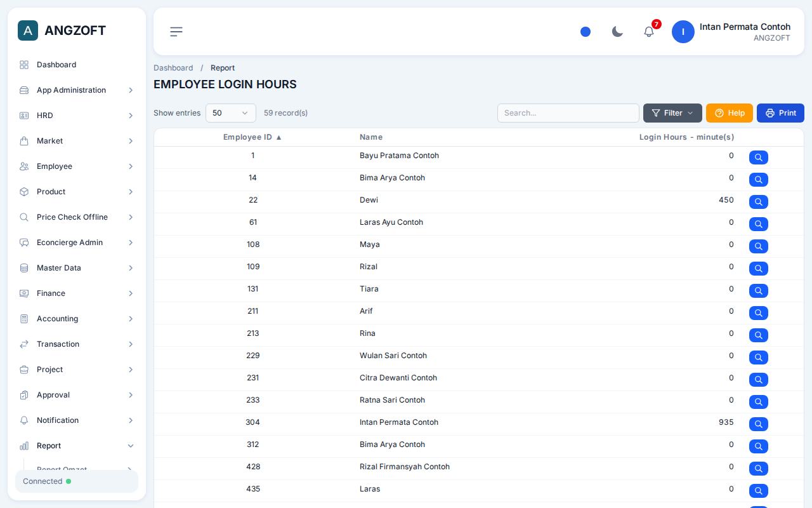
Task: Click the ANGZOFT logo icon
Action: coord(28,30)
